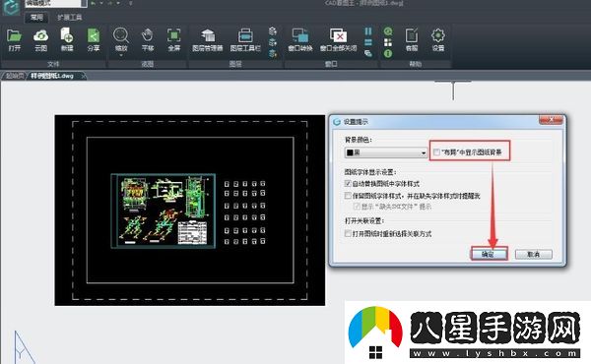Click the cascade windows icon
The image size is (591, 364).
(x=368, y=54)
